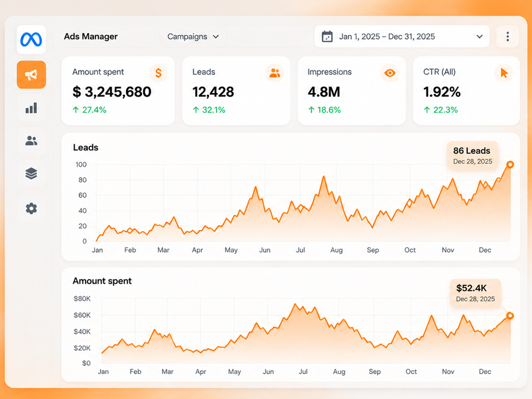Open the audiences people sidebar icon
Viewport: 532px width, 399px height.
click(31, 141)
